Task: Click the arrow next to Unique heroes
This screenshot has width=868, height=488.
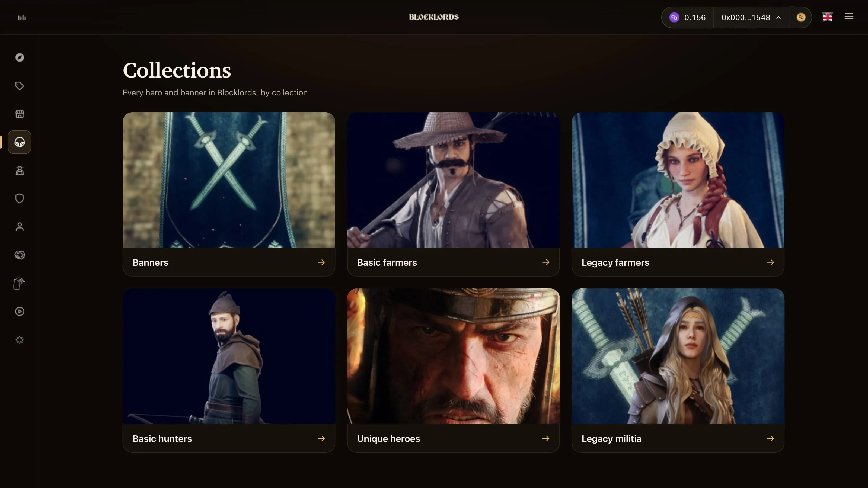Action: pyautogui.click(x=546, y=438)
